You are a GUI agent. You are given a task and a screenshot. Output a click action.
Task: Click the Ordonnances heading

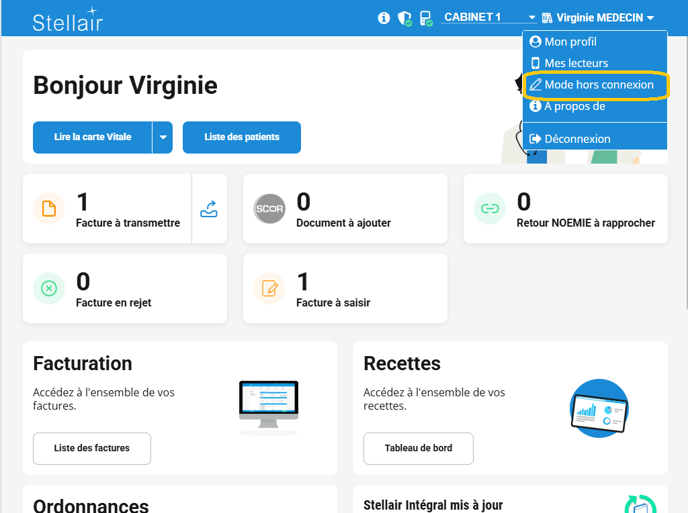91,506
